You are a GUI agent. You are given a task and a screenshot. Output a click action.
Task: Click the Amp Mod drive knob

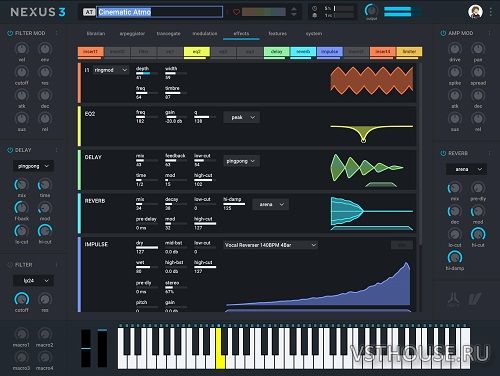(x=455, y=49)
